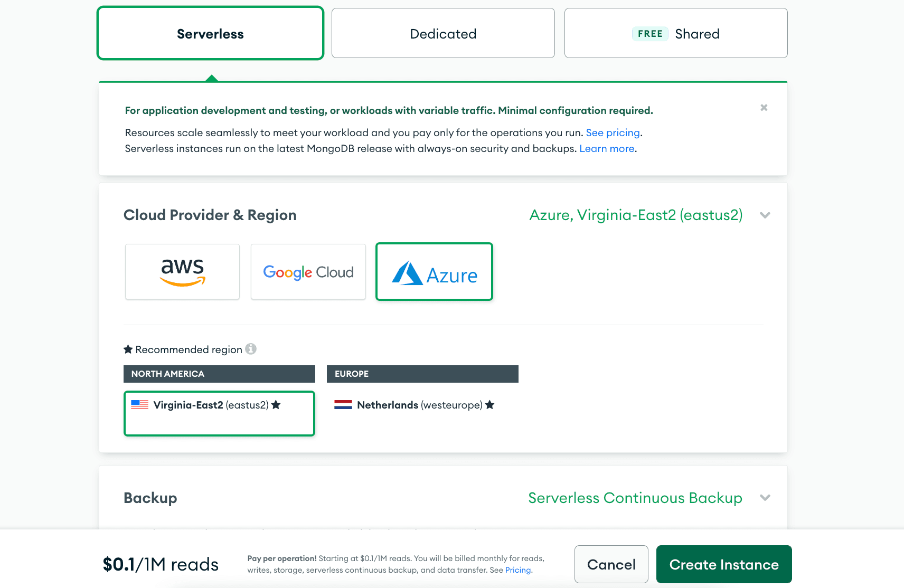This screenshot has width=904, height=588.
Task: Click the Netherlands flag icon
Action: [x=343, y=405]
